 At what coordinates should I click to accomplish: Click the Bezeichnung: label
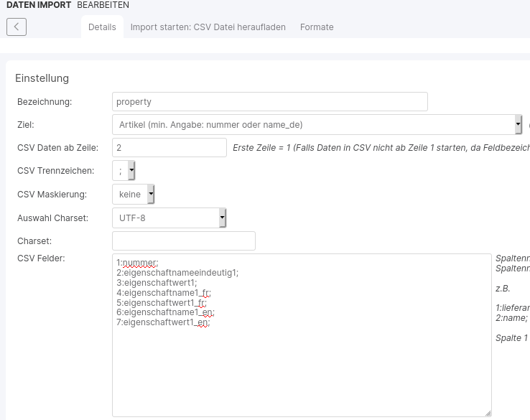click(45, 102)
